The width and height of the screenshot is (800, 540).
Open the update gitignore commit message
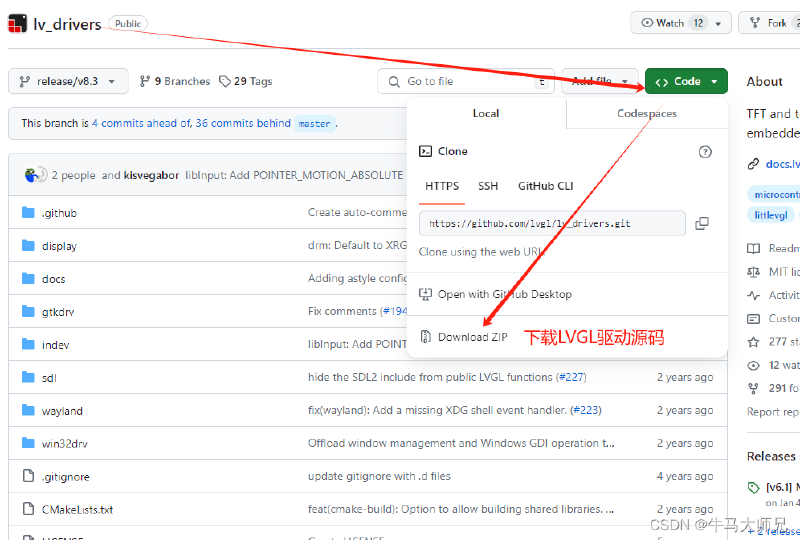click(379, 476)
